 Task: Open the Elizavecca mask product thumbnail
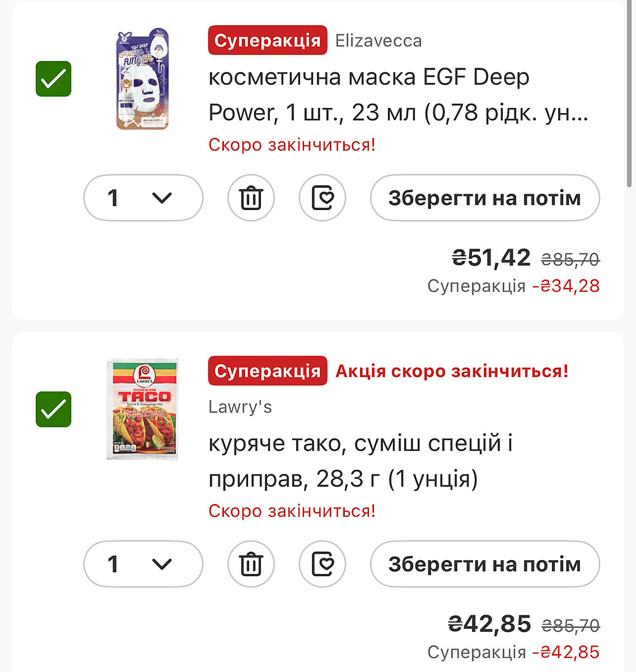142,80
